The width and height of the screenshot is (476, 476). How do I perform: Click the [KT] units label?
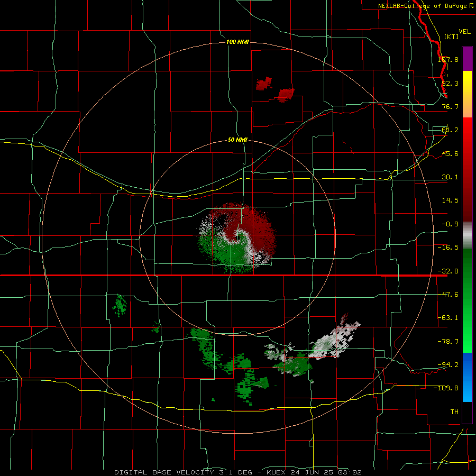[452, 36]
